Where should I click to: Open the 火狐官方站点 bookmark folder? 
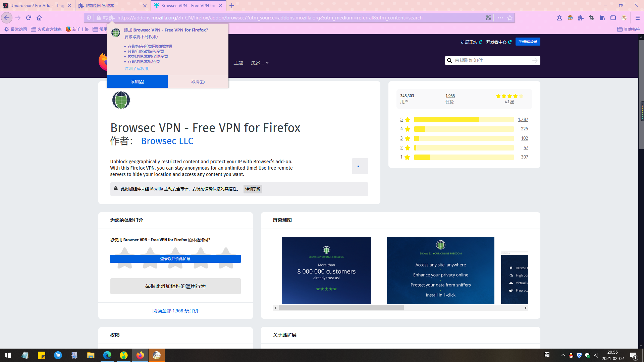pyautogui.click(x=46, y=29)
